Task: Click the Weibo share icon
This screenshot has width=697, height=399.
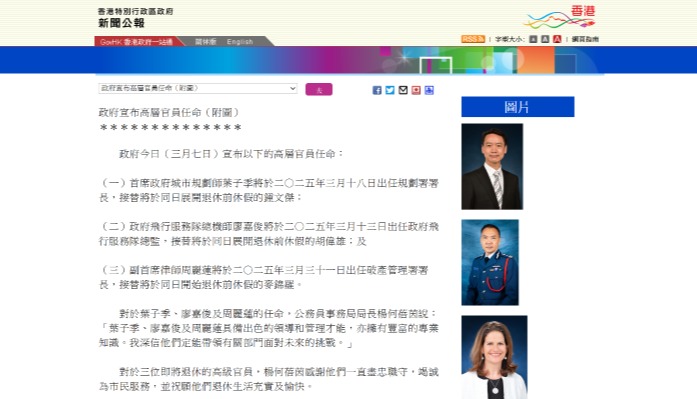Action: [x=416, y=90]
